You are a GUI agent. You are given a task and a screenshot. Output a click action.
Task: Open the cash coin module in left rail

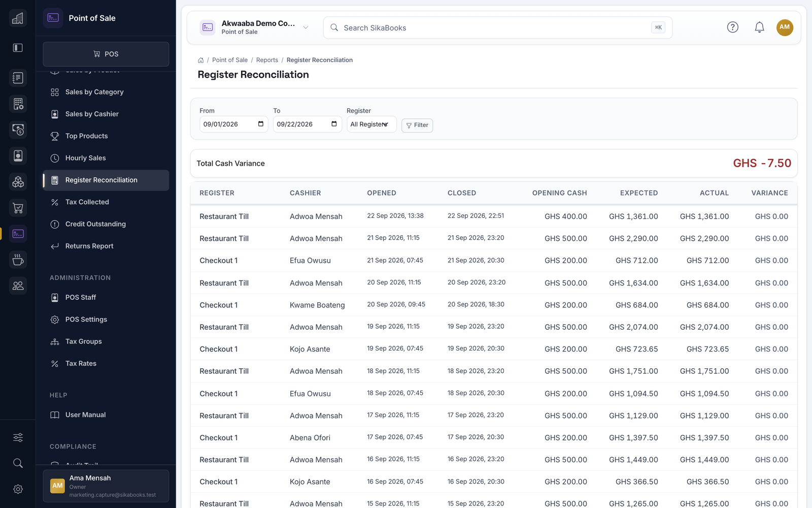(18, 130)
